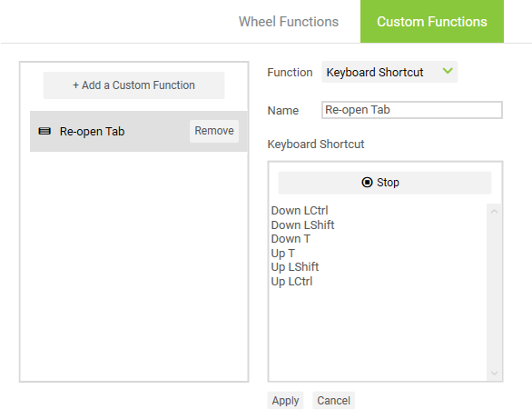Add a Custom Function
This screenshot has height=419, width=532.
(x=133, y=85)
